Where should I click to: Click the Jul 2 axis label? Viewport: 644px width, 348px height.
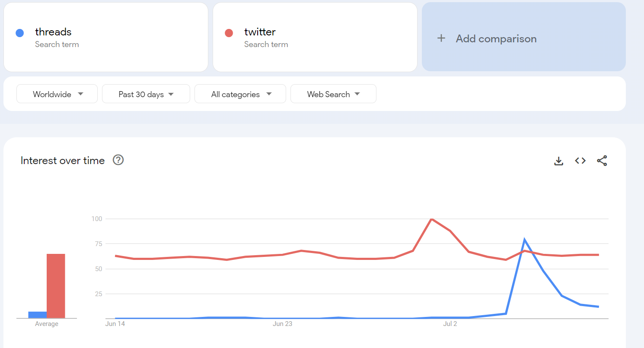[450, 324]
